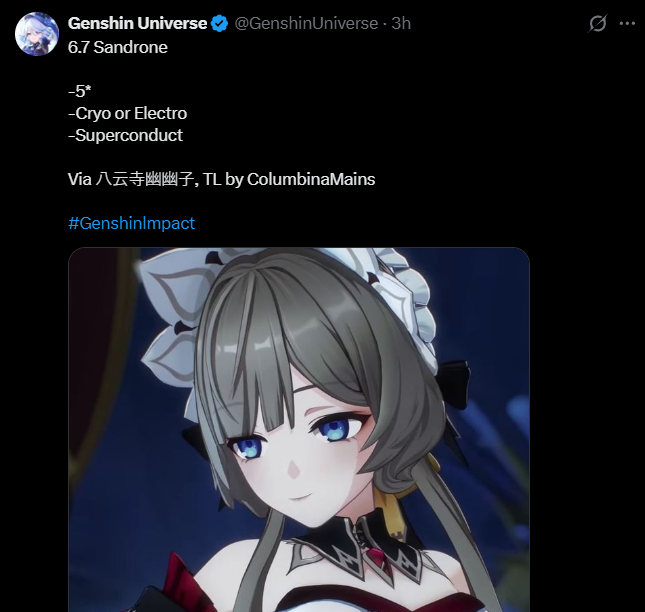
Task: Click the "6.7 Sandrone" post text
Action: 118,47
